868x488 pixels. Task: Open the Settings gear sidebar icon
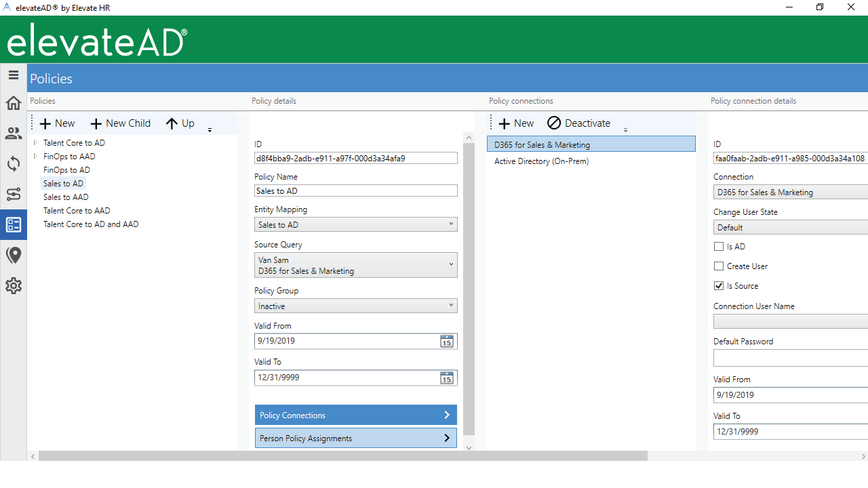[14, 286]
